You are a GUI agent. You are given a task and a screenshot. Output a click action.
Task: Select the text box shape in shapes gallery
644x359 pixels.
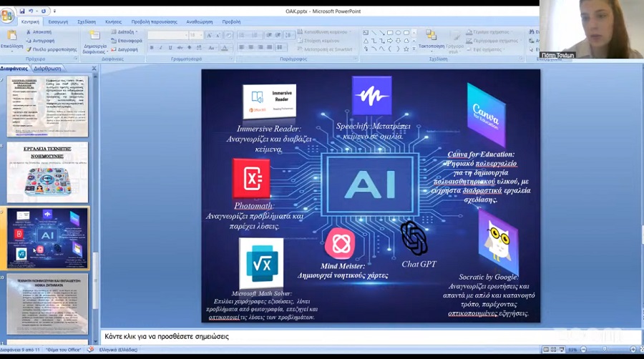pyautogui.click(x=366, y=32)
